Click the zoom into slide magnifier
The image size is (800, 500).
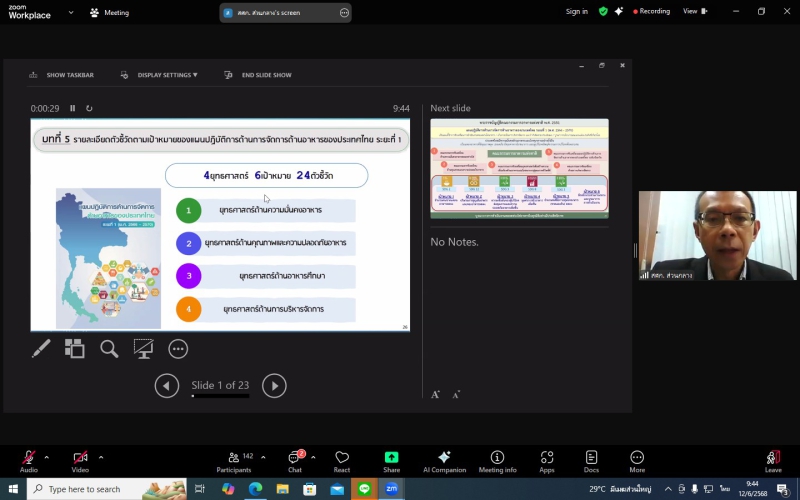(109, 349)
